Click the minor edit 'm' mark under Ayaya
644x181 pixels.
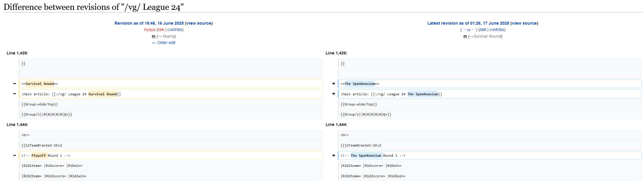coord(154,36)
